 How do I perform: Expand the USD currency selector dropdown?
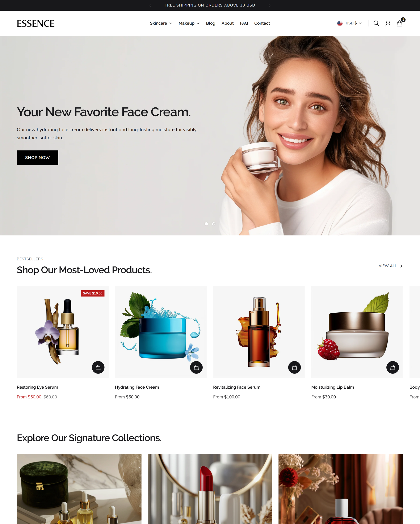tap(350, 23)
